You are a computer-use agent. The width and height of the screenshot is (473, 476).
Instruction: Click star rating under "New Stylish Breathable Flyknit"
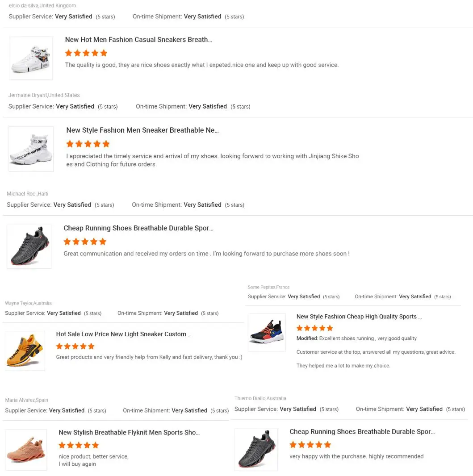pyautogui.click(x=79, y=445)
